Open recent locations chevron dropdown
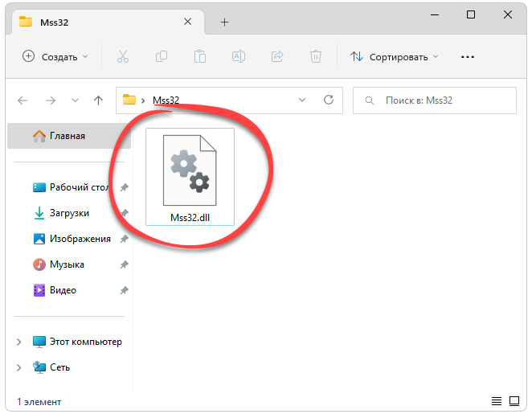 click(x=75, y=100)
